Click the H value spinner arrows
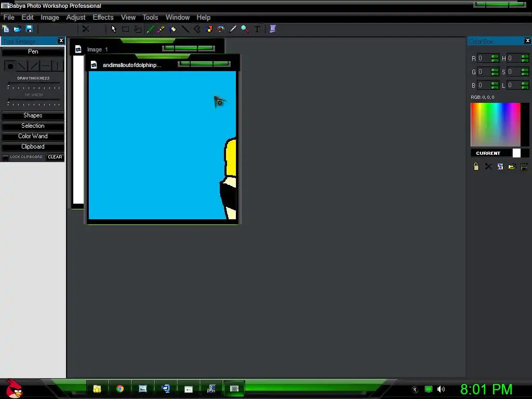Screen dimensions: 532x399 click(525, 58)
